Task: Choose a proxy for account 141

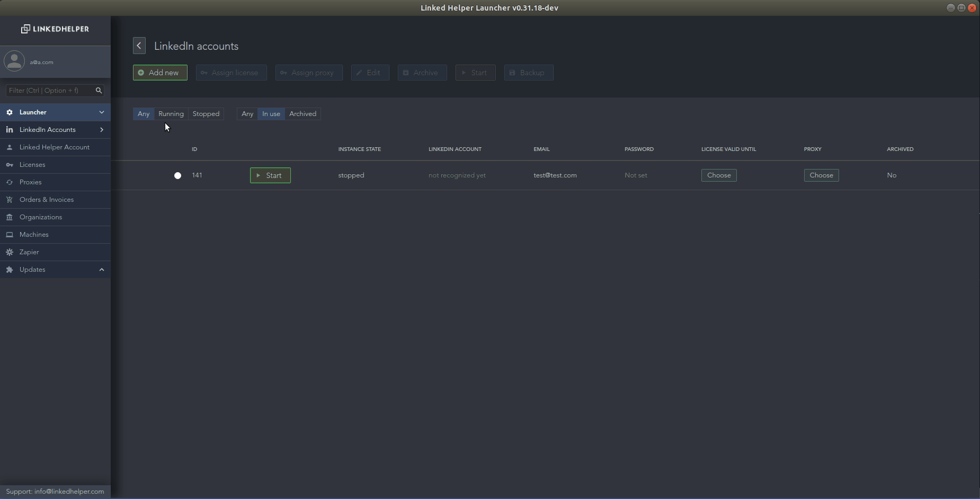Action: (821, 175)
